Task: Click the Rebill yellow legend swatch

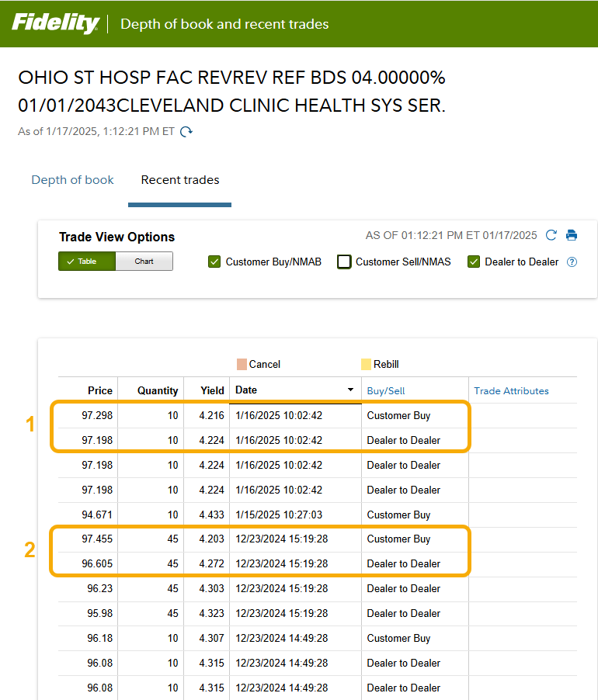Action: click(x=366, y=364)
